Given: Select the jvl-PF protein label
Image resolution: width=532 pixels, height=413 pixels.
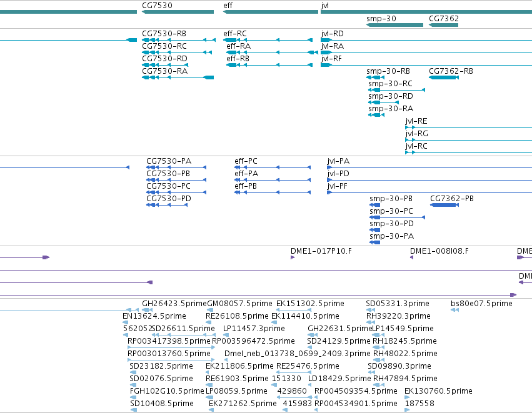Looking at the screenshot, I should pyautogui.click(x=337, y=186).
